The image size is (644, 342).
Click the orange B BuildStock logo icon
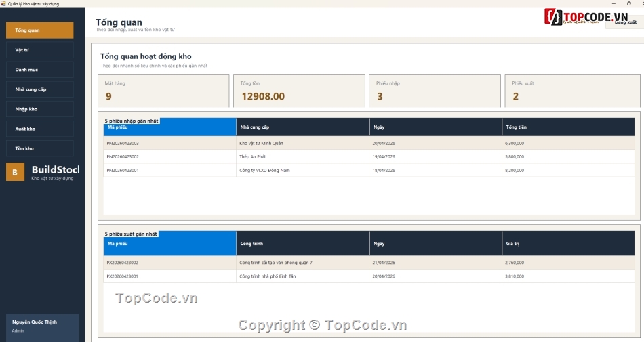click(15, 172)
